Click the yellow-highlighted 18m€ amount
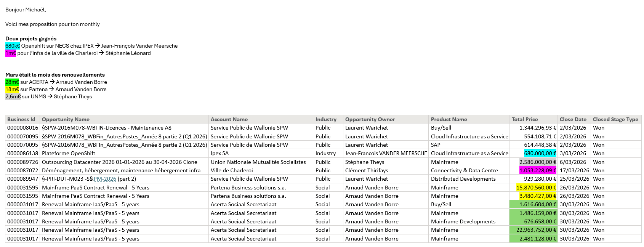Screen dimensions: 644x247 pyautogui.click(x=12, y=89)
